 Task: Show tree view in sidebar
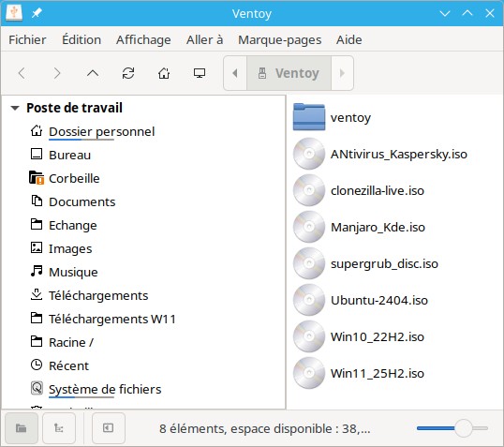point(59,428)
